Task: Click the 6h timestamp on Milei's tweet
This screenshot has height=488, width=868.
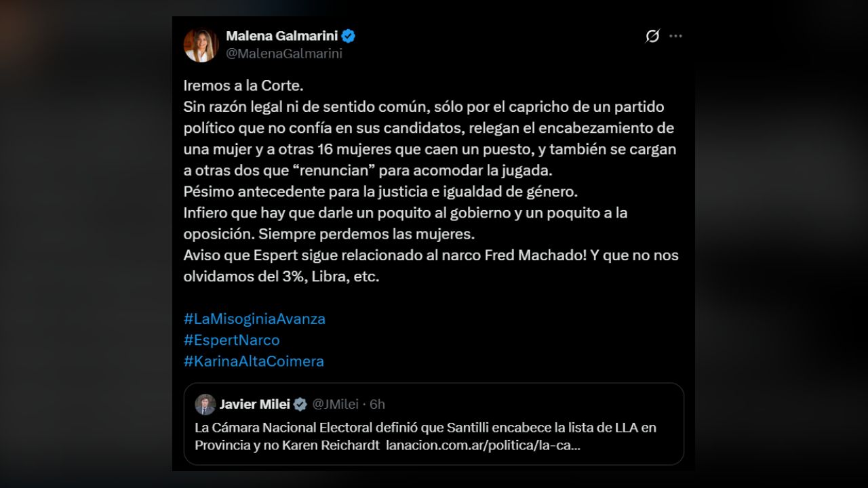Action: (376, 403)
